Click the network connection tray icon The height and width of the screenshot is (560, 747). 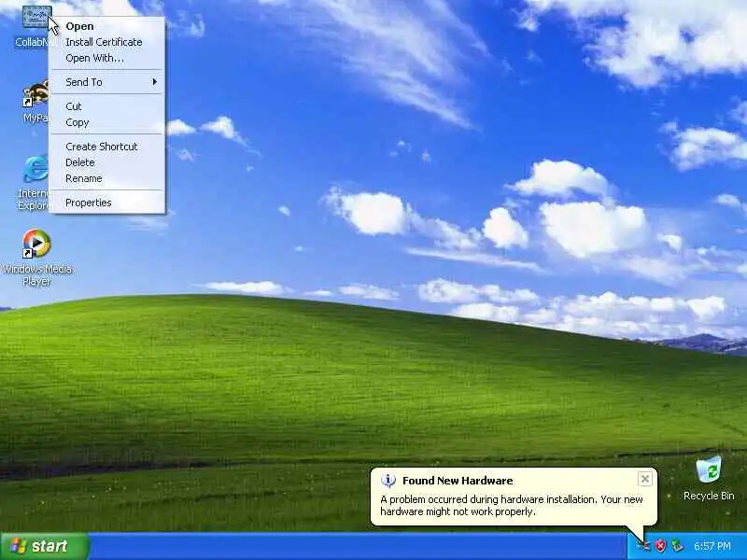[643, 546]
